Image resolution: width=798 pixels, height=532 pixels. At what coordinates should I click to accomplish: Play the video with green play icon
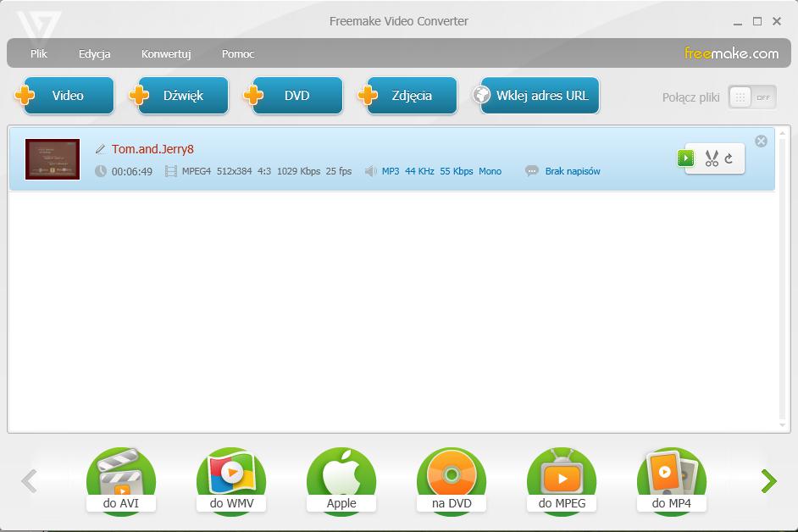click(685, 158)
